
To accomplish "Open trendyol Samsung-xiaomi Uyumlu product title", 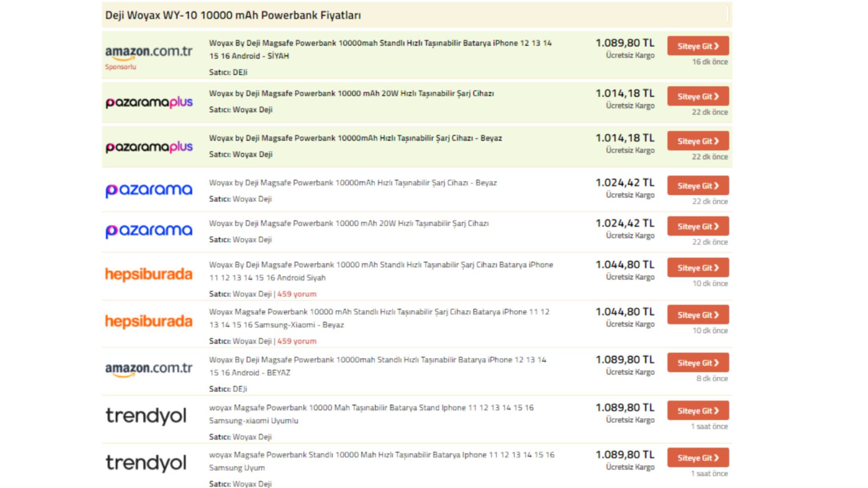I will pos(371,414).
